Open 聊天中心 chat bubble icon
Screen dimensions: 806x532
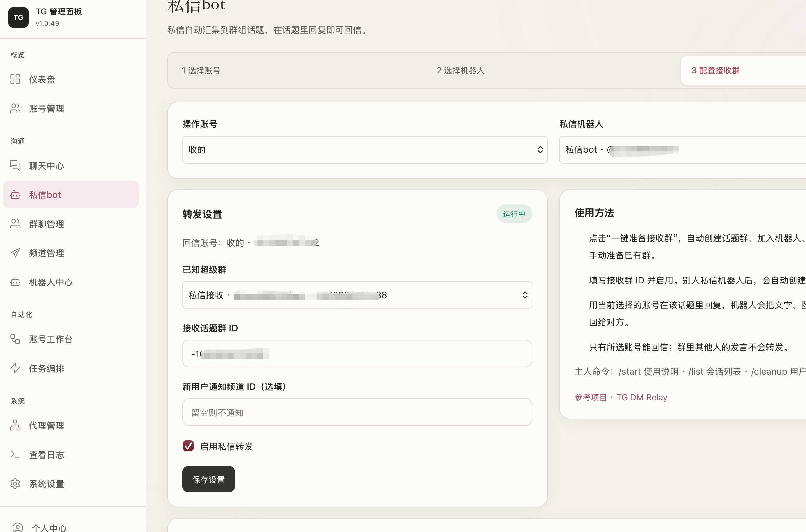click(x=15, y=165)
